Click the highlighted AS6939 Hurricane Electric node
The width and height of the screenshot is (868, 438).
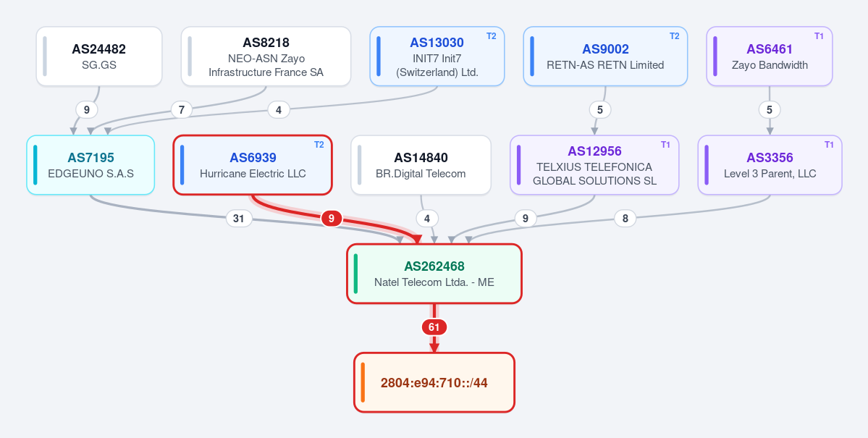[x=253, y=165]
